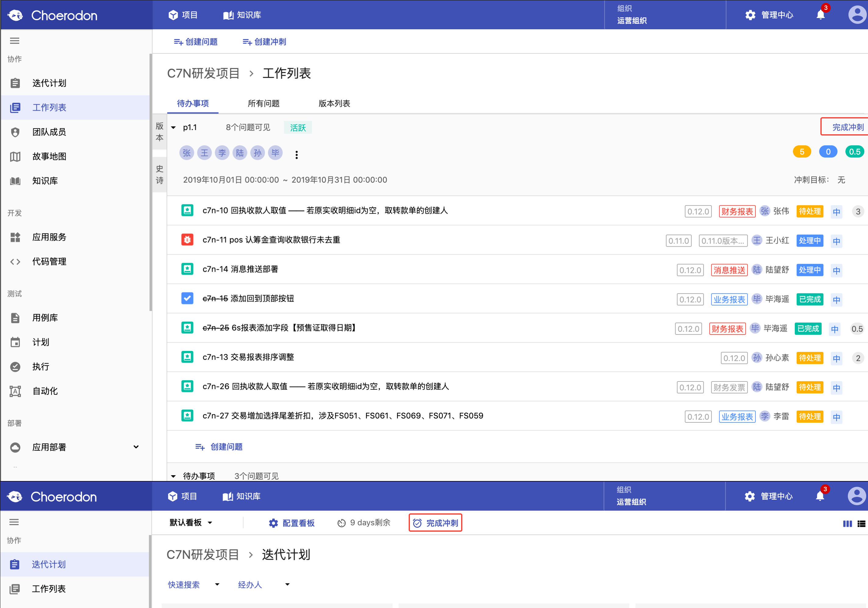Open the 版本 side panel tab

point(160,132)
